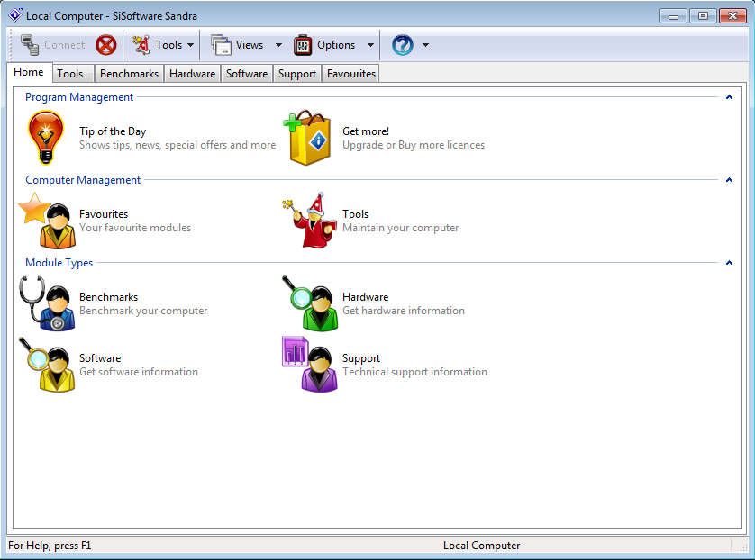Screen dimensions: 755x560
Task: Open the Tools wizard toolbar icon
Action: [x=141, y=45]
